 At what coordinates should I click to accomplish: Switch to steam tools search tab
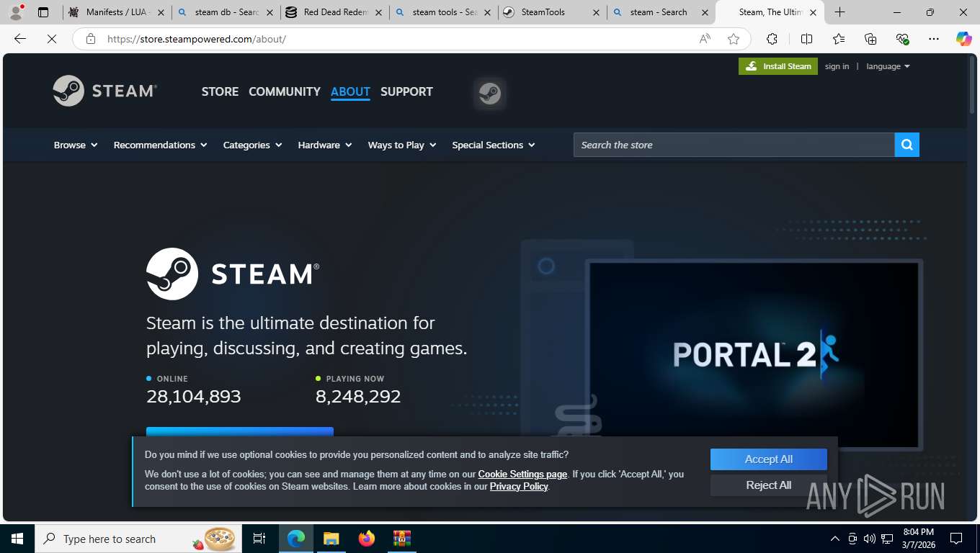[444, 12]
